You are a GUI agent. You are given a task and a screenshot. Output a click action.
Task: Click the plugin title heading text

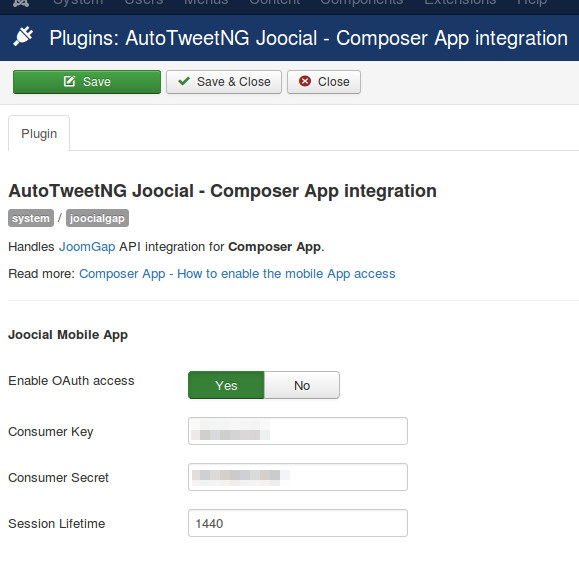tap(222, 191)
